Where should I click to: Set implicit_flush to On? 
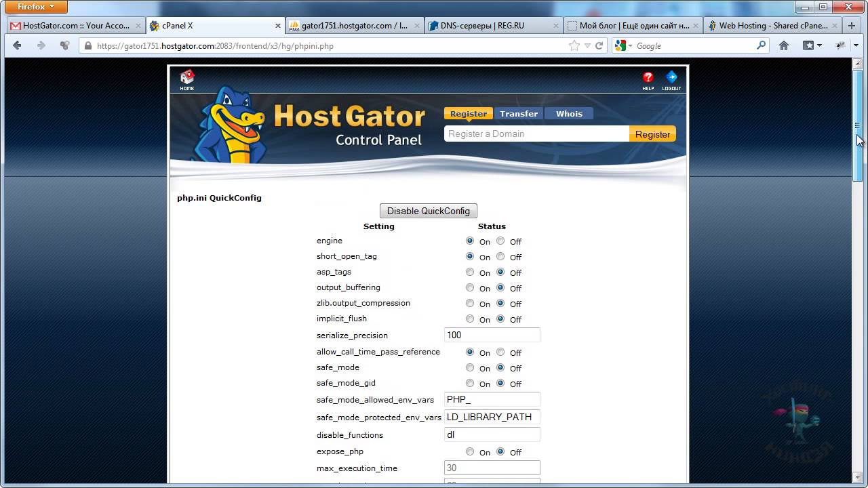470,319
